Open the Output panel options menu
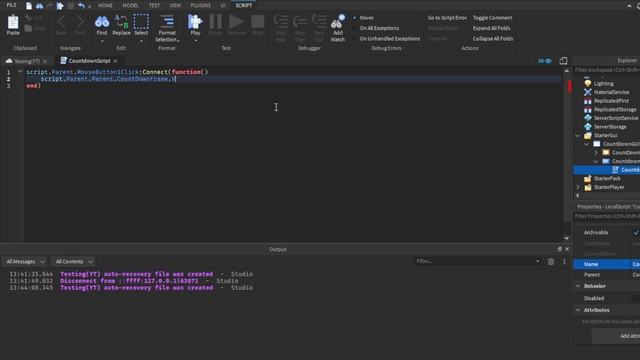 pos(564,262)
